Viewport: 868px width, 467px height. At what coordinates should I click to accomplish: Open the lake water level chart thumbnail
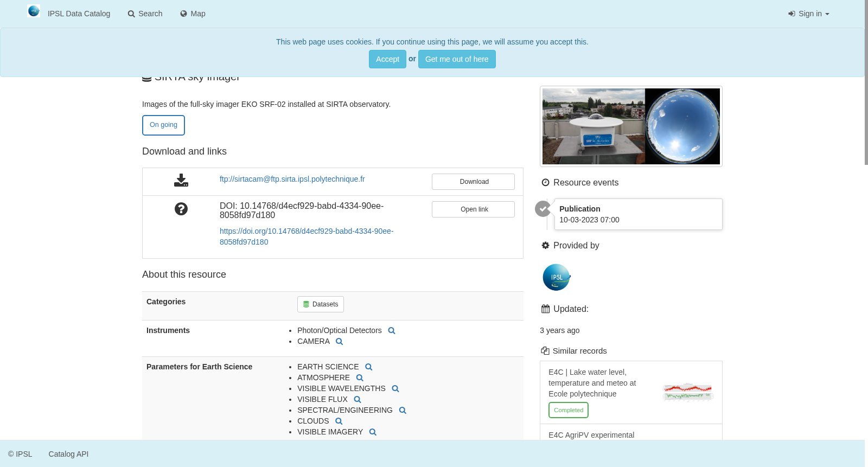pyautogui.click(x=687, y=392)
